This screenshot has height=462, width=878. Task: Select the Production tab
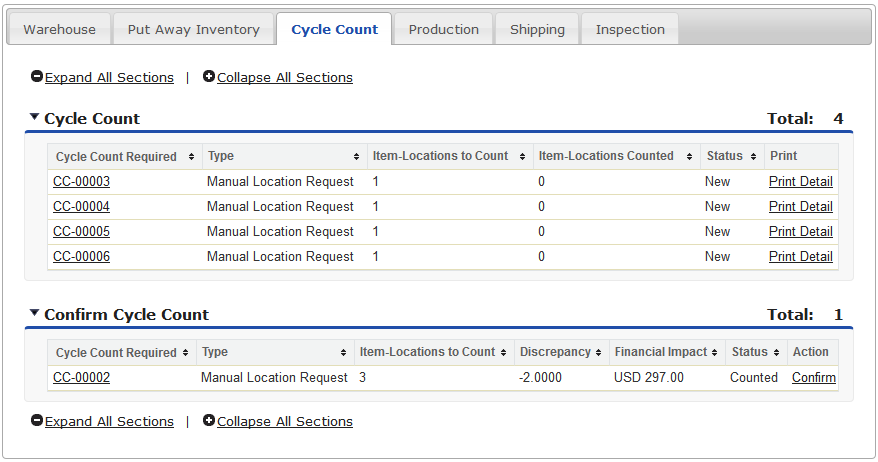[443, 30]
